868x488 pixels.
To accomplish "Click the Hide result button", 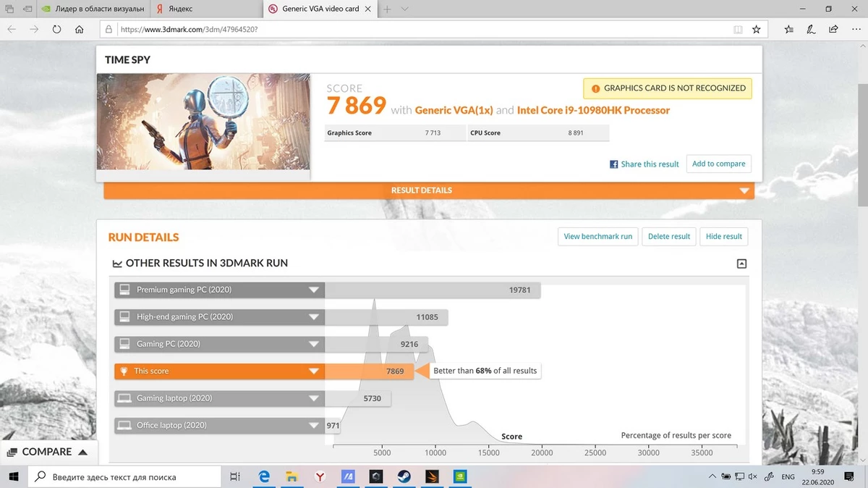I will coord(723,237).
